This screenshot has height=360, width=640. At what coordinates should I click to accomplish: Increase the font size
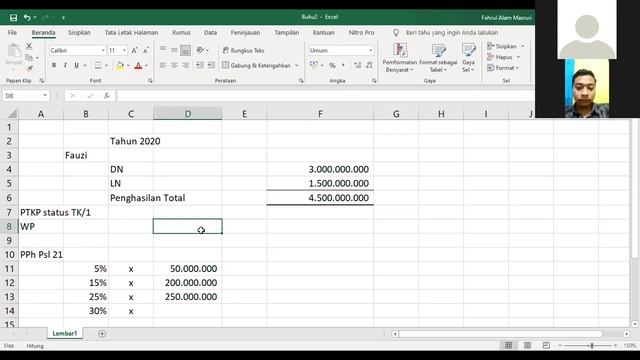134,50
